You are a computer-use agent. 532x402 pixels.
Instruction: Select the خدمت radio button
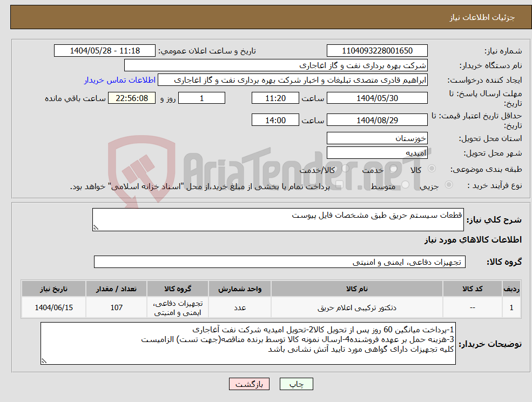[394, 169]
